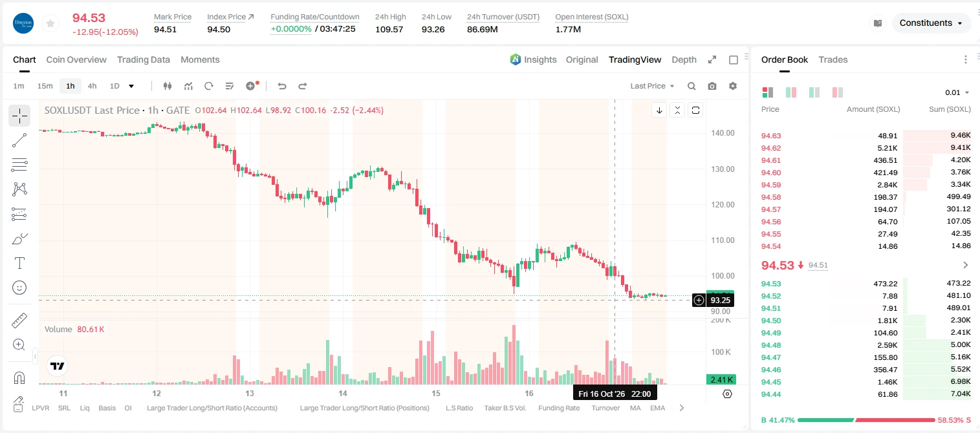Toggle the LPVR indicator
The width and height of the screenshot is (980, 433).
[41, 408]
